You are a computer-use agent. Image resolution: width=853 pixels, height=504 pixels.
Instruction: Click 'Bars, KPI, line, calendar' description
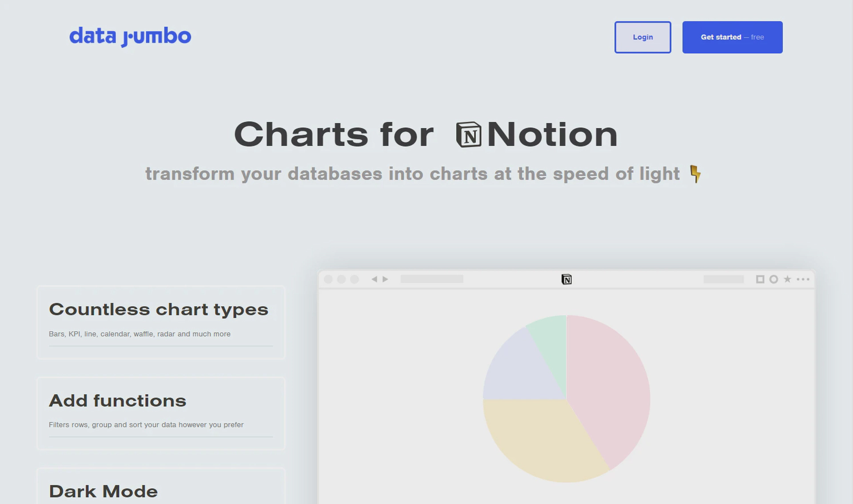tap(140, 334)
